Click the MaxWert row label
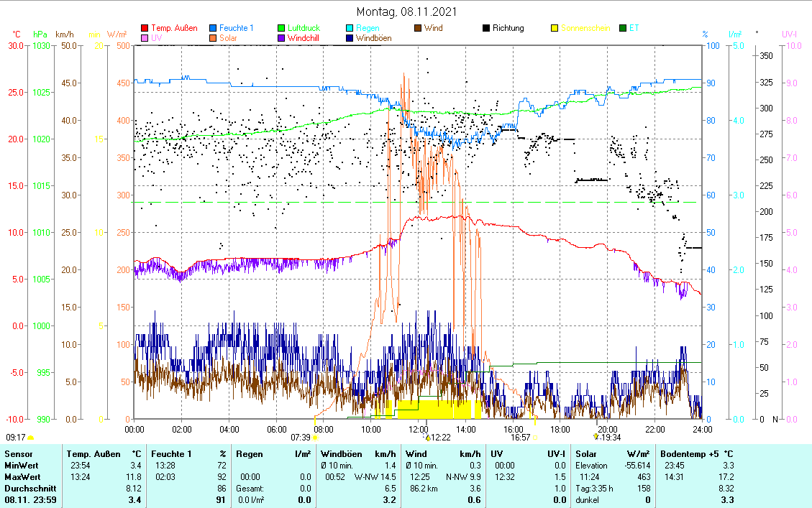 (21, 477)
